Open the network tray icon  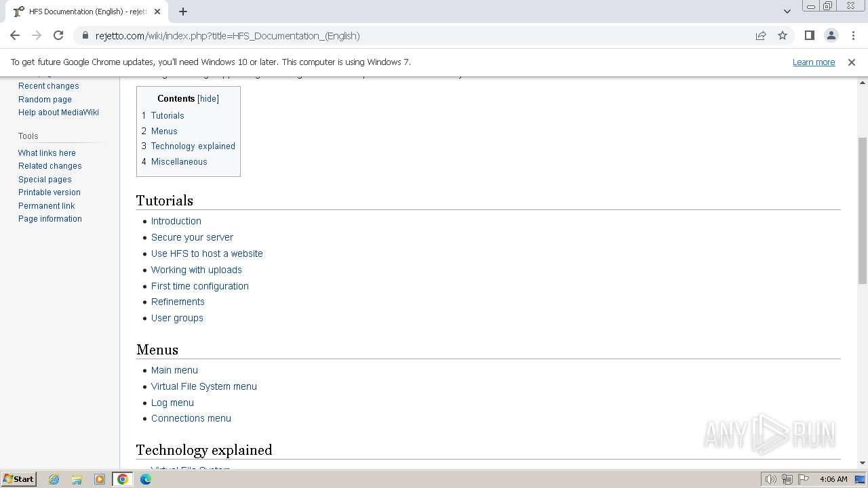(x=787, y=479)
